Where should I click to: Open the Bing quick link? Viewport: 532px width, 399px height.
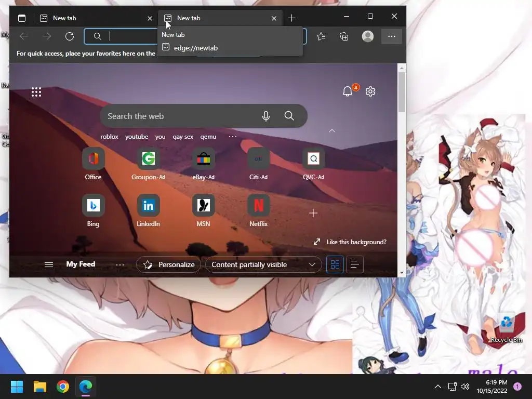(94, 211)
